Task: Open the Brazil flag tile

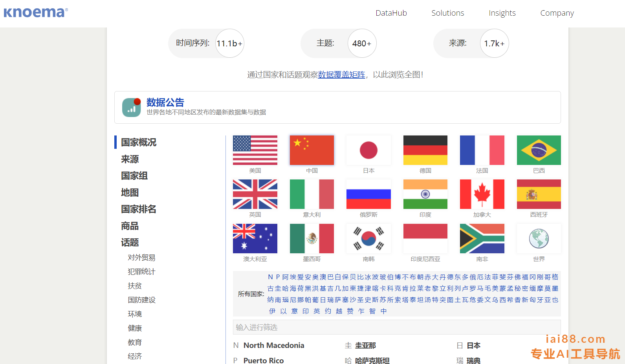Action: click(x=539, y=150)
